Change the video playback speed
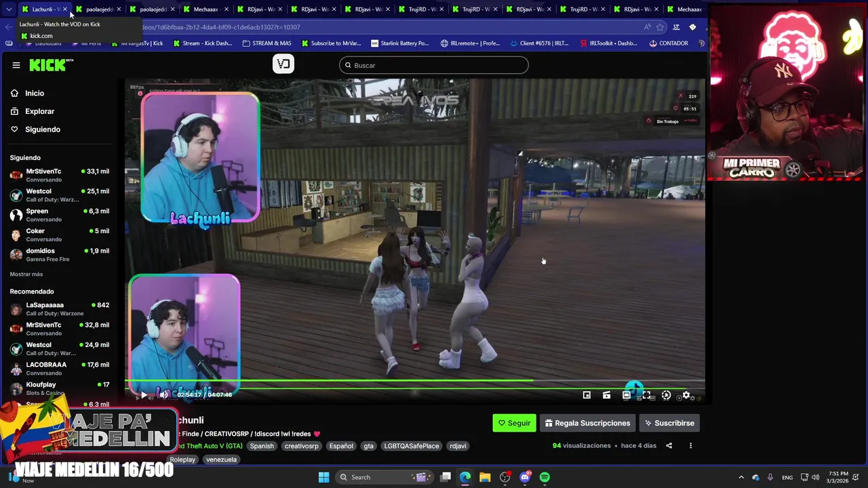868x488 pixels. [666, 395]
